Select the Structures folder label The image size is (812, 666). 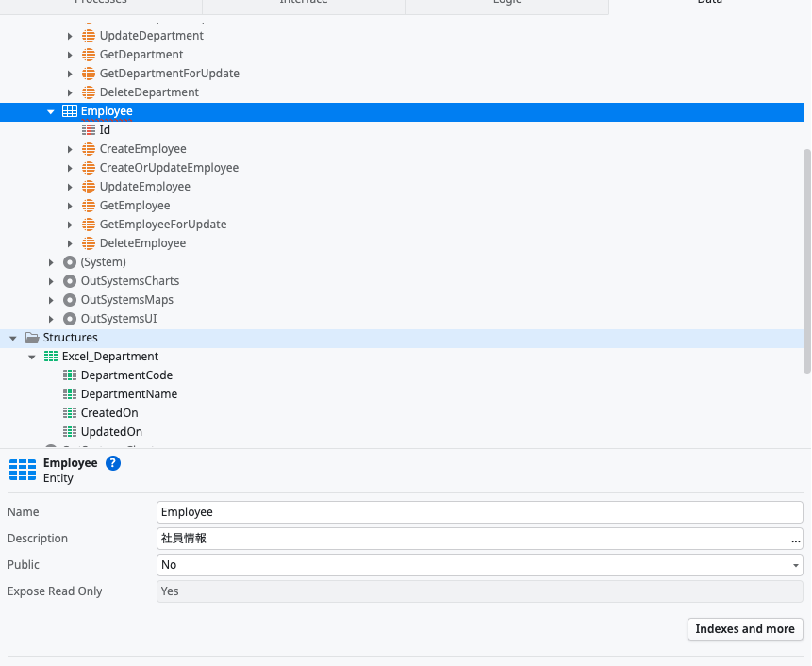71,338
